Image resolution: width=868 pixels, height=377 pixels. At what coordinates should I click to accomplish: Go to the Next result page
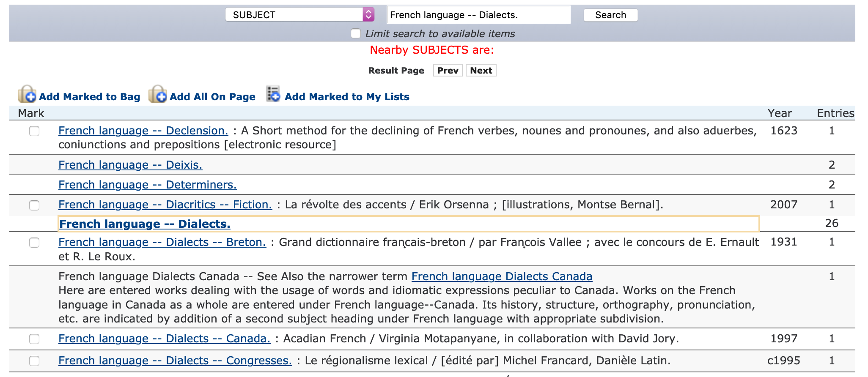481,70
